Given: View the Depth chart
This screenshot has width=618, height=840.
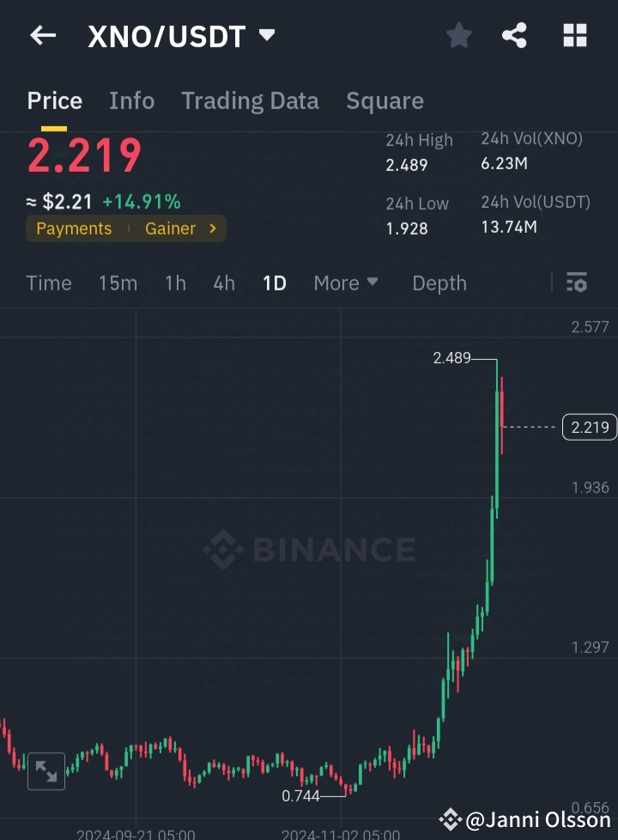Looking at the screenshot, I should pyautogui.click(x=439, y=283).
